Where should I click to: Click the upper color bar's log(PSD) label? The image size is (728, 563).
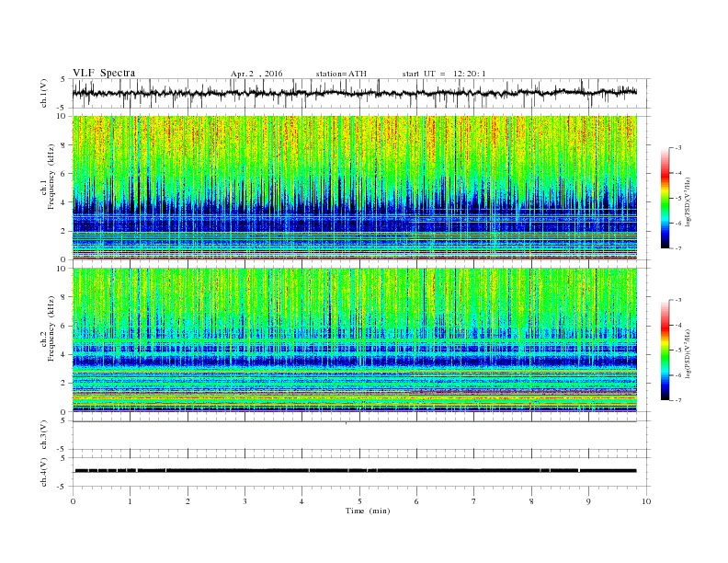688,201
